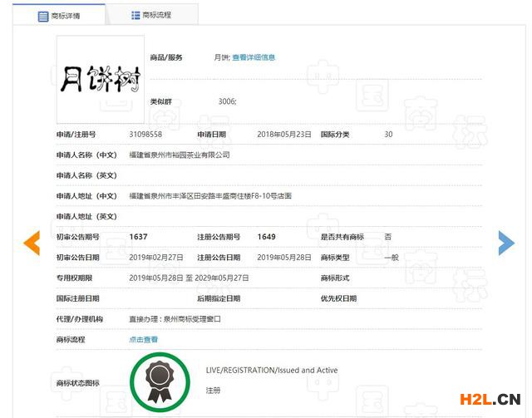This screenshot has width=532, height=418.
Task: Click the exclusive rights period date range
Action: [189, 278]
